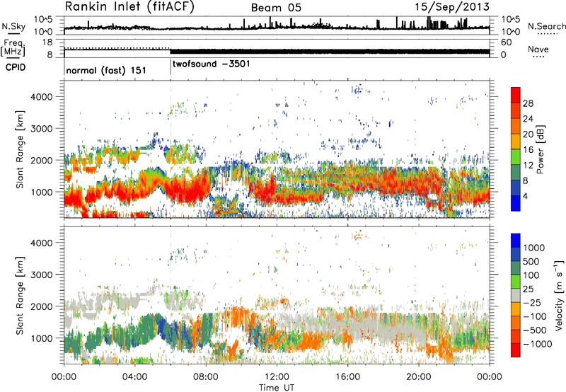Click 'Slant Range [km]' label of power panel
This screenshot has height=392, width=566.
coord(20,149)
